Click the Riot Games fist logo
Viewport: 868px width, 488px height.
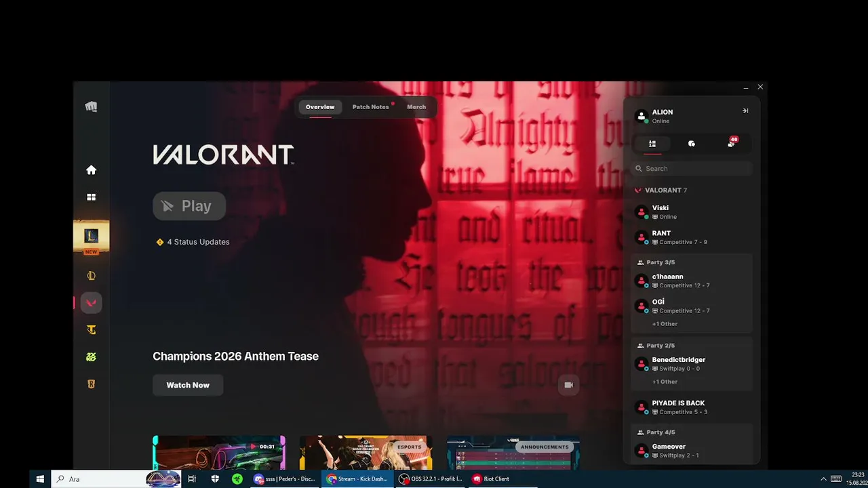91,106
